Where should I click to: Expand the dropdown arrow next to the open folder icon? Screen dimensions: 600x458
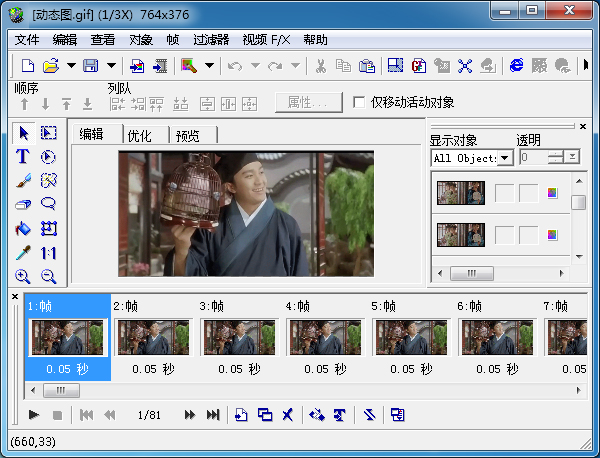(x=71, y=65)
